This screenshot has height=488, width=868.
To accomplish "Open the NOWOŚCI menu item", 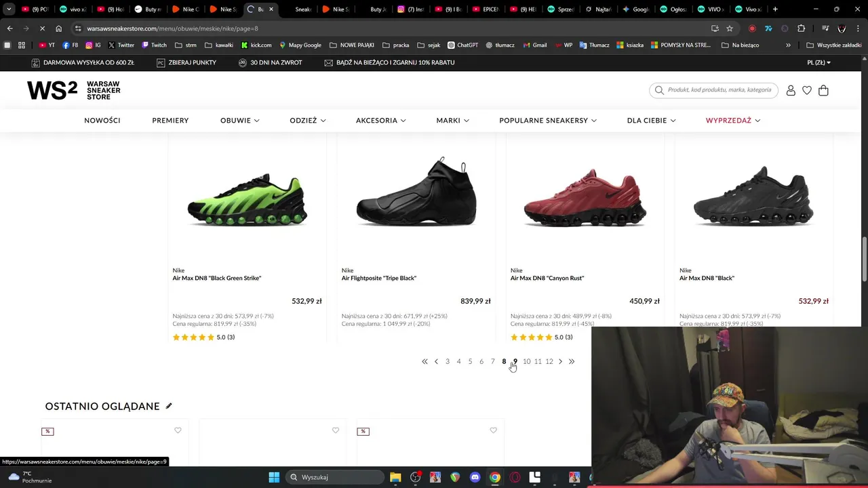I will tap(102, 120).
